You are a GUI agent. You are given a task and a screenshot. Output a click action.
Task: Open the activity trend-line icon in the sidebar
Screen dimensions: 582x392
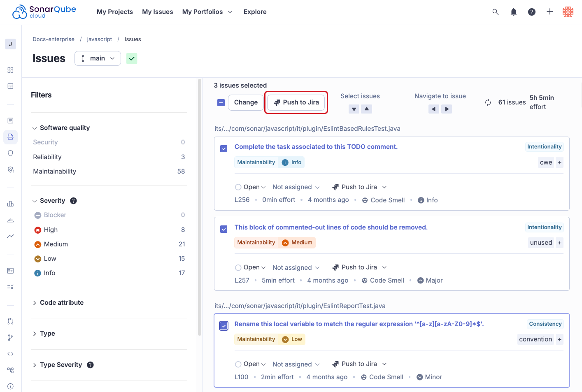pyautogui.click(x=10, y=236)
